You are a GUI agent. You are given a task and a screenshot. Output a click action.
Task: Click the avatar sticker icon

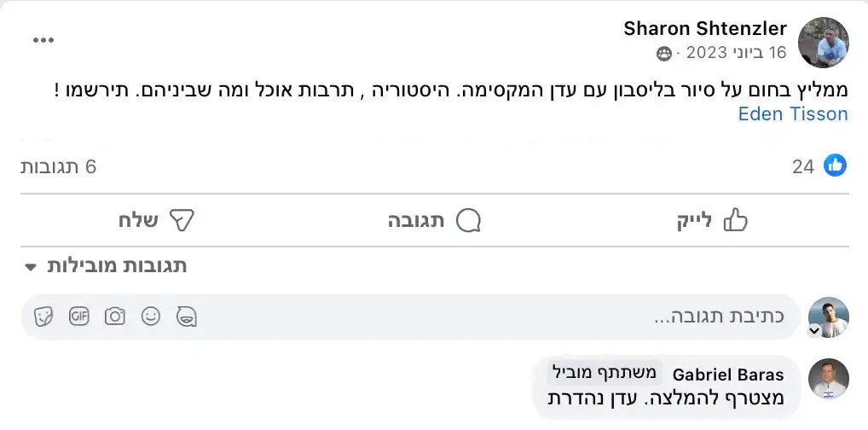(187, 317)
